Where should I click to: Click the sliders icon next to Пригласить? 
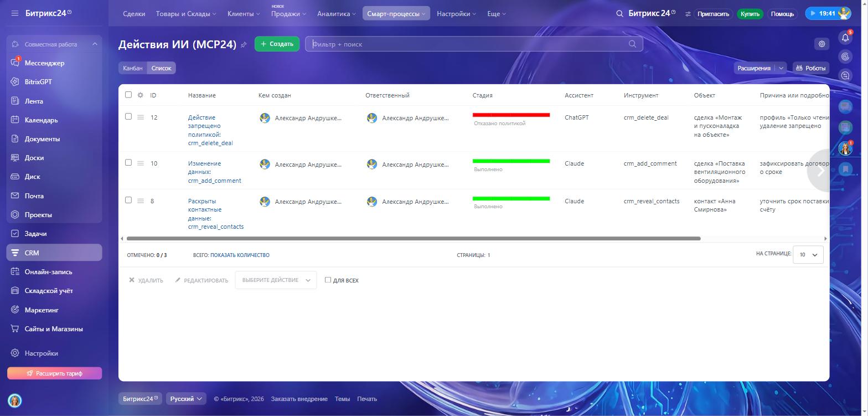[688, 14]
